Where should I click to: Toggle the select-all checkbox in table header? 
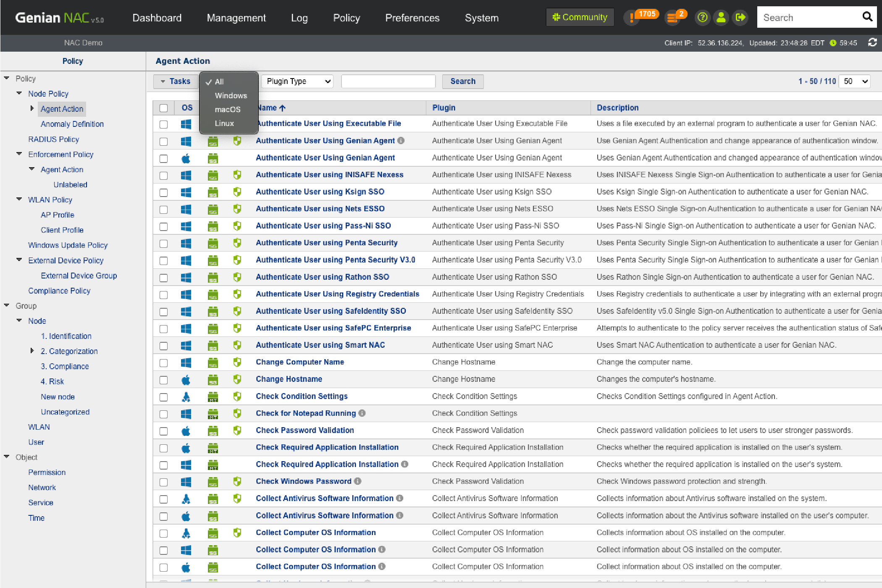163,108
